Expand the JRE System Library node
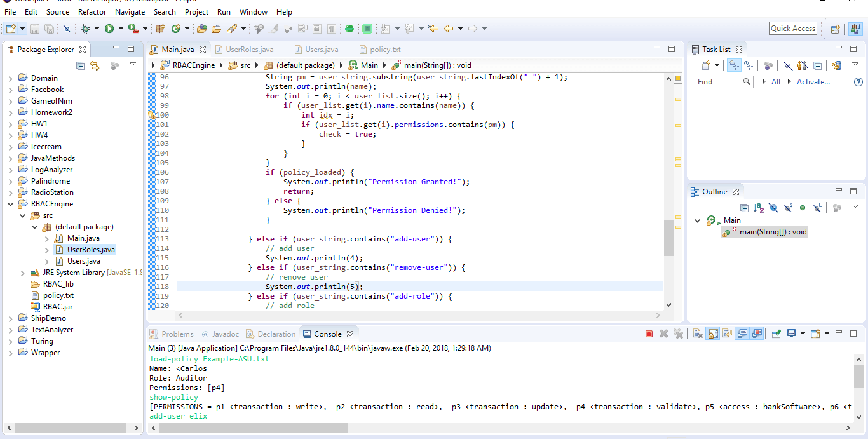The height and width of the screenshot is (439, 868). (22, 273)
